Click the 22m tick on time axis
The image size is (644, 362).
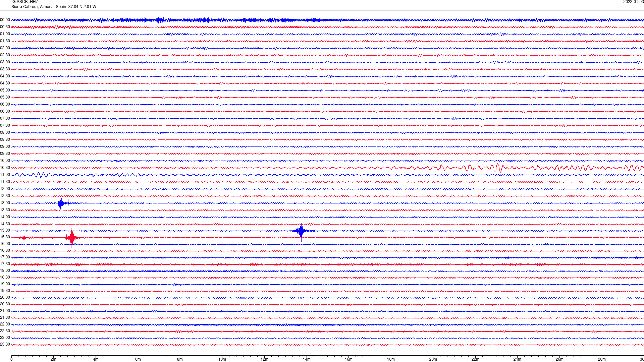pyautogui.click(x=475, y=359)
